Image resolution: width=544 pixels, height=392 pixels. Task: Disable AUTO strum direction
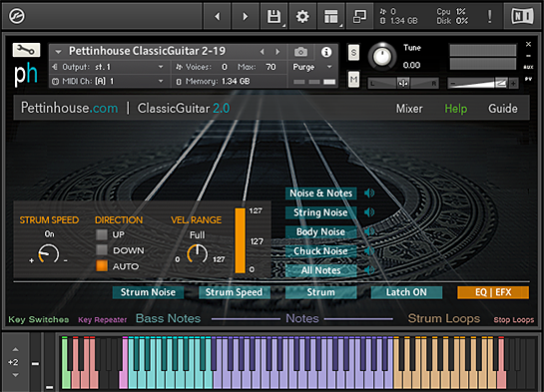coord(102,266)
